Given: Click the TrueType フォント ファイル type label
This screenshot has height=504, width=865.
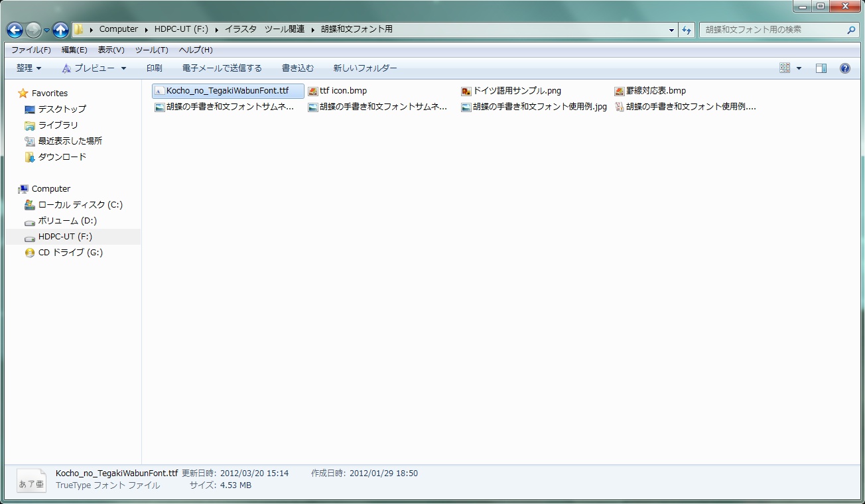Looking at the screenshot, I should click(x=108, y=485).
